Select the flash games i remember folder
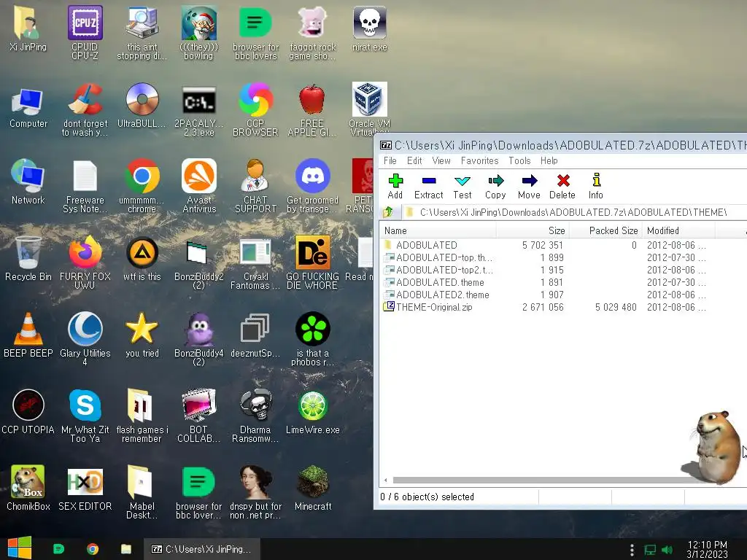 [x=142, y=416]
